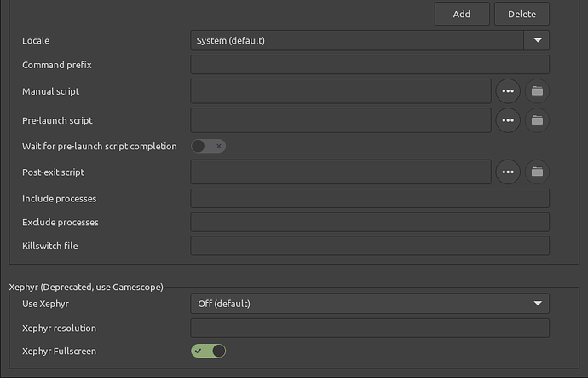Screen dimensions: 588x378
Task: Focus the Exclude processes input
Action: 369,222
